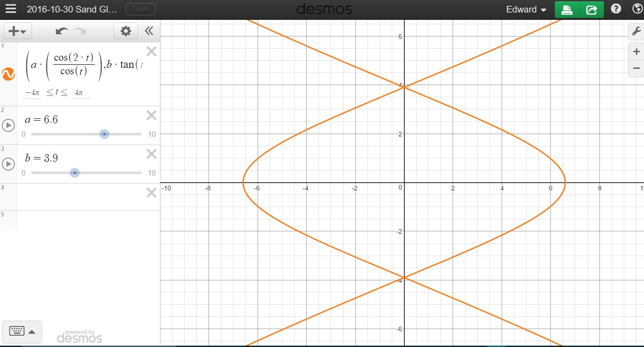
Task: Open the expression list settings gear
Action: [126, 31]
